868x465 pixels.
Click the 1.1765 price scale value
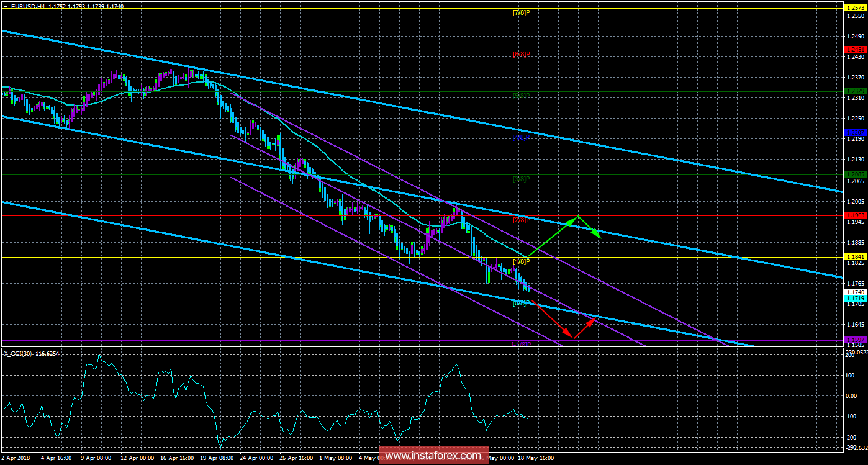[x=855, y=284]
